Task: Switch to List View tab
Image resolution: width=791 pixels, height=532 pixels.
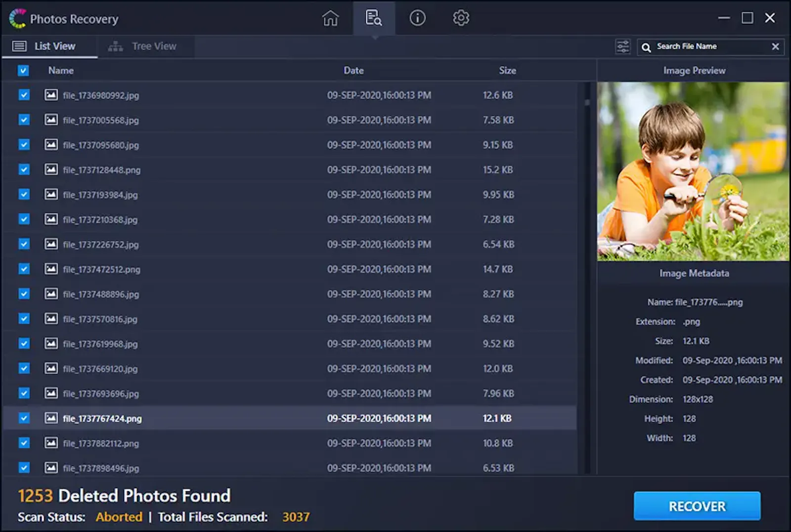Action: click(x=49, y=46)
